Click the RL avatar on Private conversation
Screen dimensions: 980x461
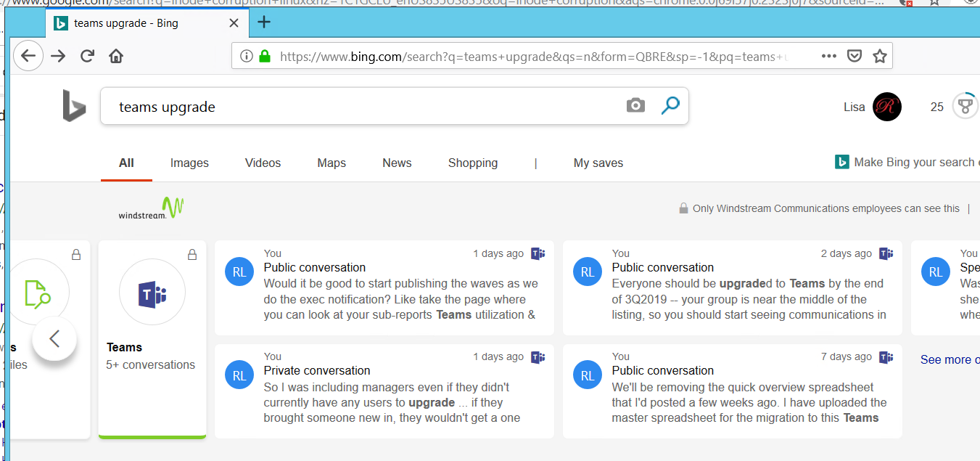[x=239, y=375]
